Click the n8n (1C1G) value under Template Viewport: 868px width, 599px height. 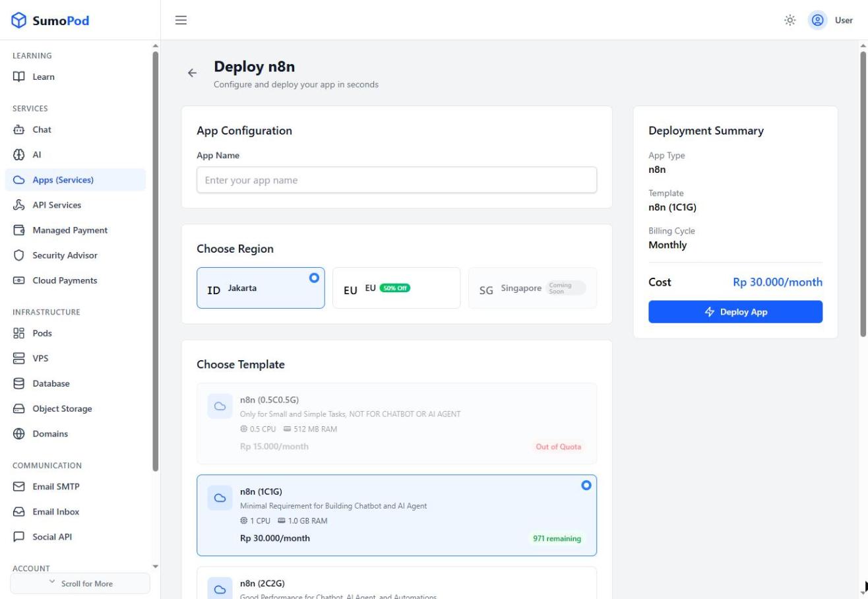pos(672,207)
